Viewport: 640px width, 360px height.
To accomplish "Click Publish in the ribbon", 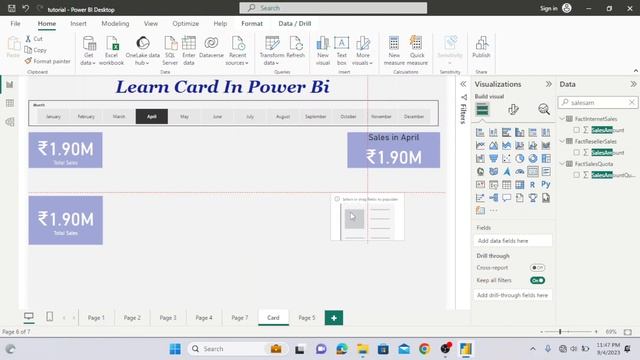I will pyautogui.click(x=481, y=47).
